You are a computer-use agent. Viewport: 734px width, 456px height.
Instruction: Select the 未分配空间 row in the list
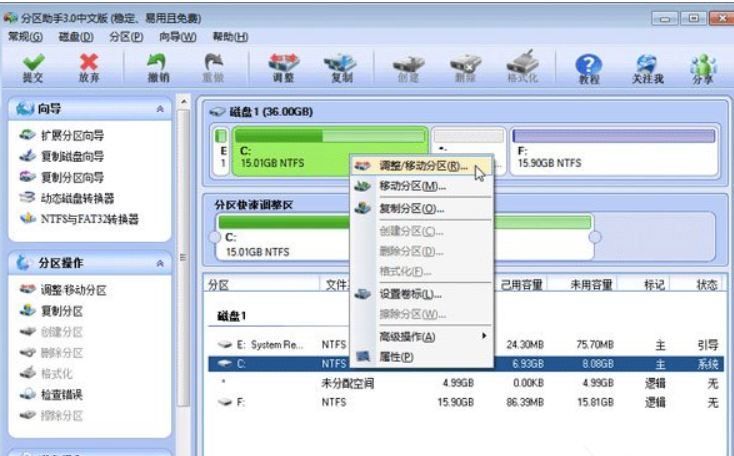click(x=465, y=383)
